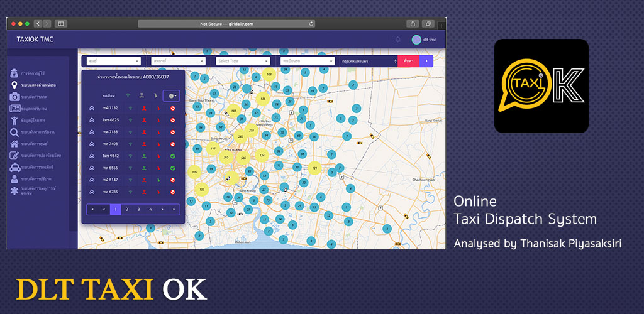
Task: Click the car icon on the 1132 row
Action: pyautogui.click(x=92, y=108)
